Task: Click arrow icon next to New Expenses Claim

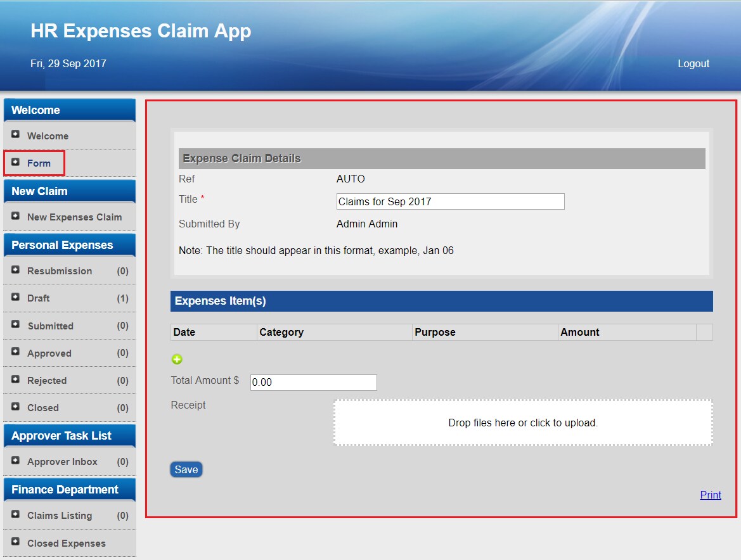Action: [16, 216]
